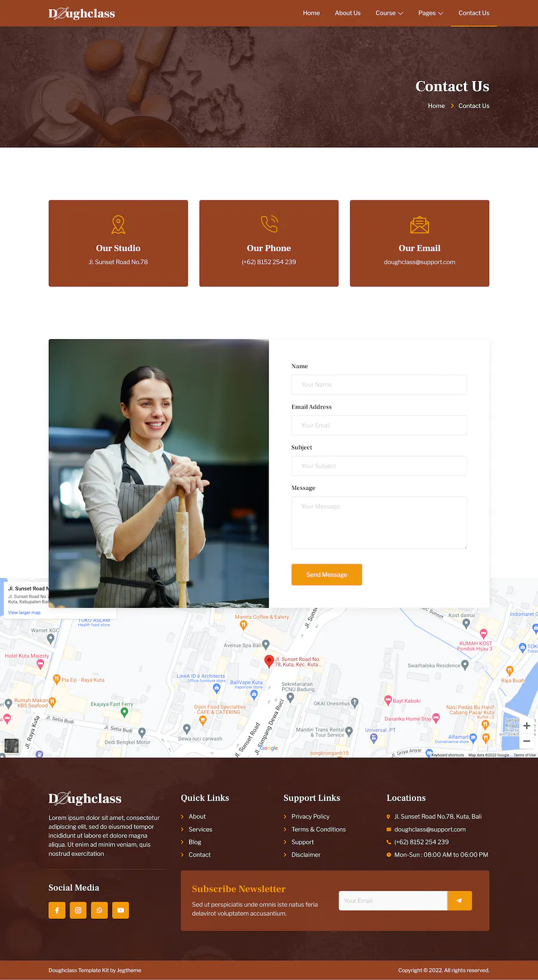This screenshot has height=980, width=538.
Task: Open Instagram social media icon
Action: pyautogui.click(x=78, y=910)
